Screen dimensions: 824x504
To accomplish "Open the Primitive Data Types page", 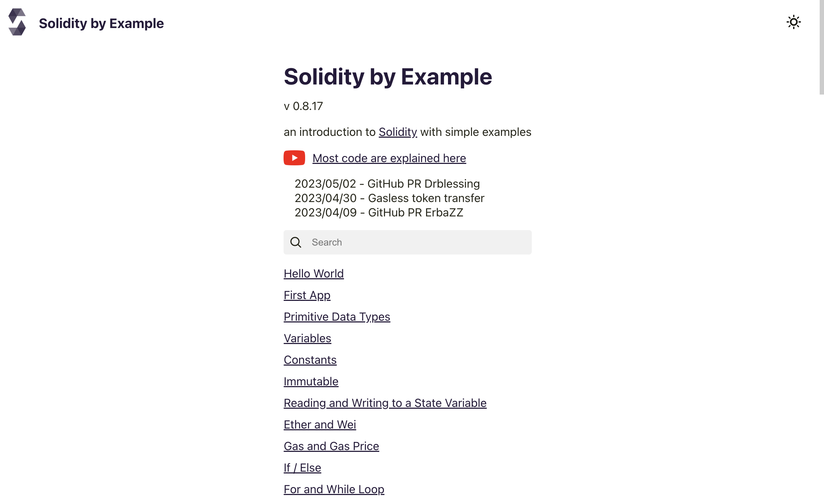I will [337, 317].
